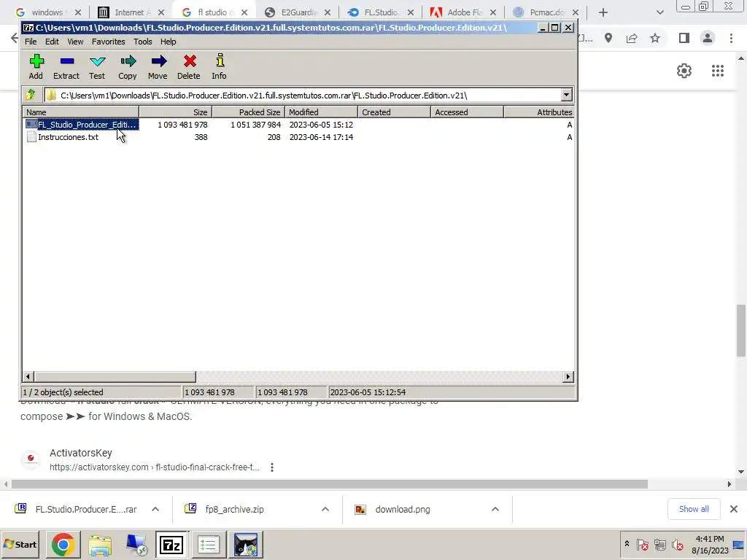Open the View menu
Viewport: 747px width, 560px height.
coord(75,42)
